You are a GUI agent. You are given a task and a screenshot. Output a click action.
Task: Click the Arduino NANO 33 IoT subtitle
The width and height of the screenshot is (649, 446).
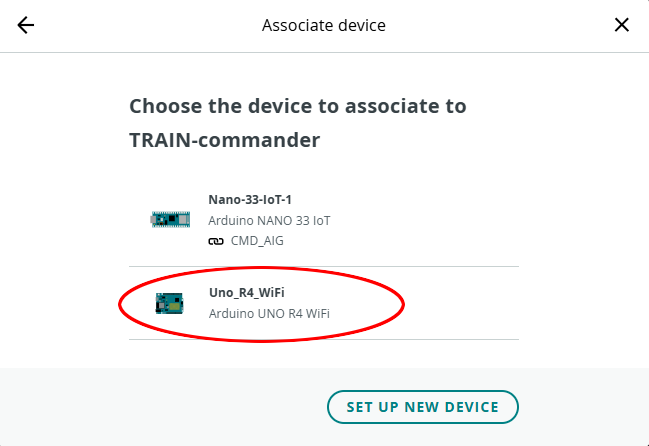pos(269,220)
